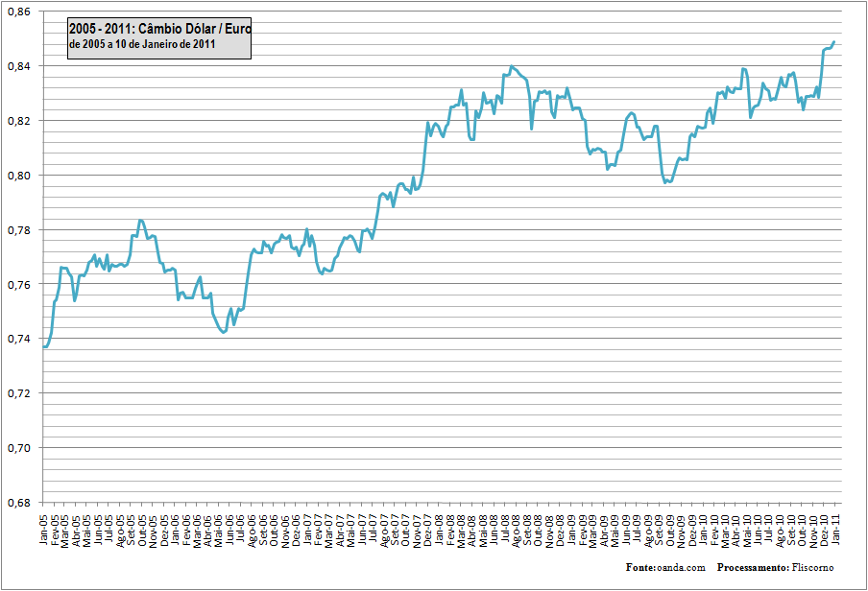The image size is (868, 591).
Task: Click the x-axis label Jan-09
Action: pos(570,530)
